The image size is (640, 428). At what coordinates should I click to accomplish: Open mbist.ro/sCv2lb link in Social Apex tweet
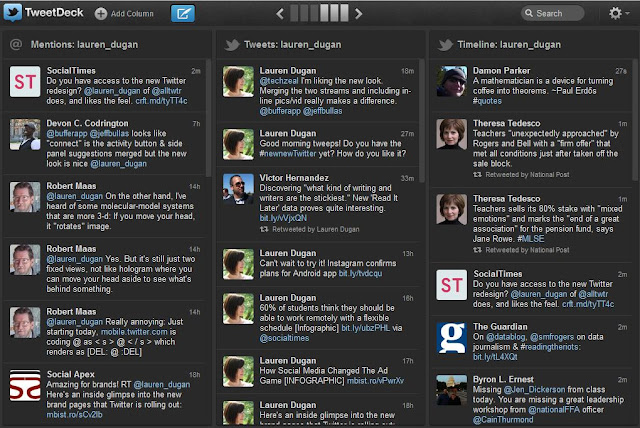[74, 415]
